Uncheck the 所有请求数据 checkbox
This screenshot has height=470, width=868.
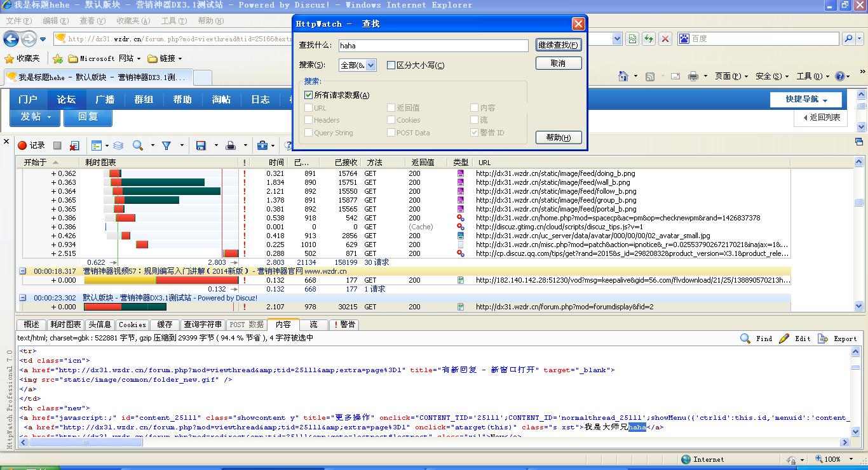pos(309,95)
